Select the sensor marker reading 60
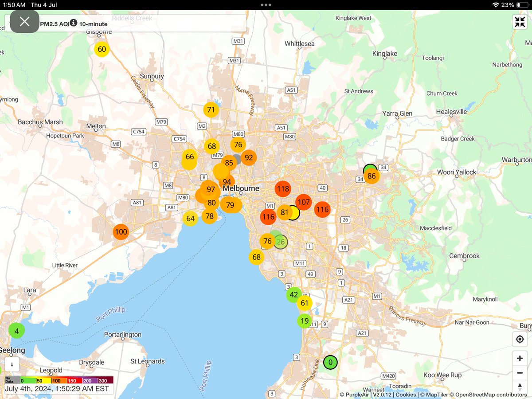The height and width of the screenshot is (399, 532). [x=102, y=49]
